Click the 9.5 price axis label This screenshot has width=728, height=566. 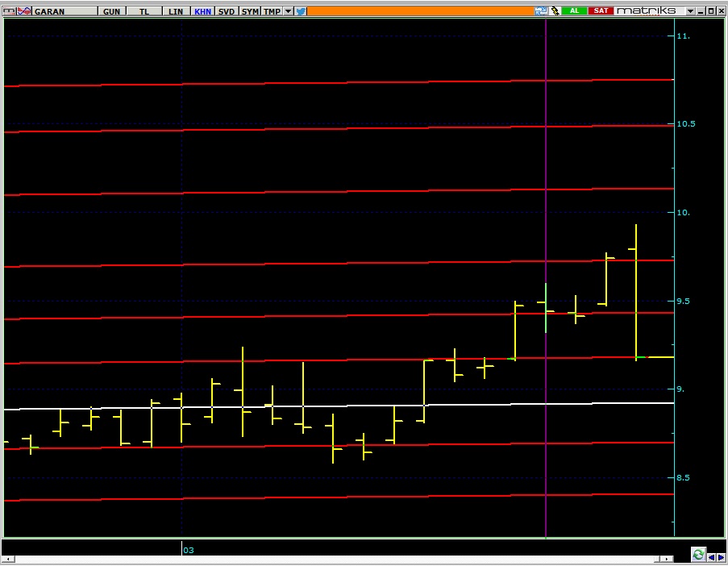coord(684,301)
